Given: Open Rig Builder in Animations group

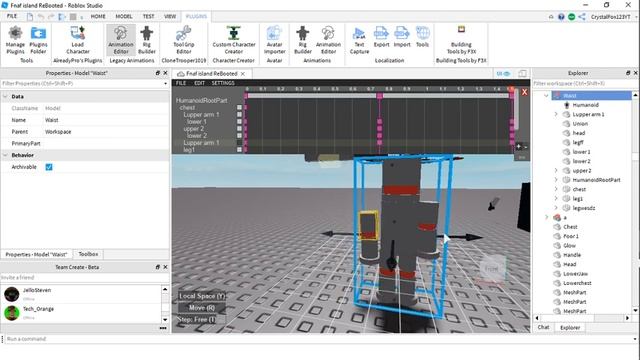Looking at the screenshot, I should click(x=303, y=40).
